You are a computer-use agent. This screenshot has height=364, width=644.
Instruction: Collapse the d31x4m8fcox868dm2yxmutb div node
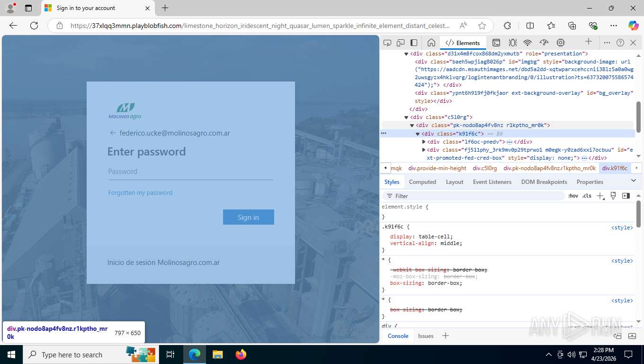point(406,54)
